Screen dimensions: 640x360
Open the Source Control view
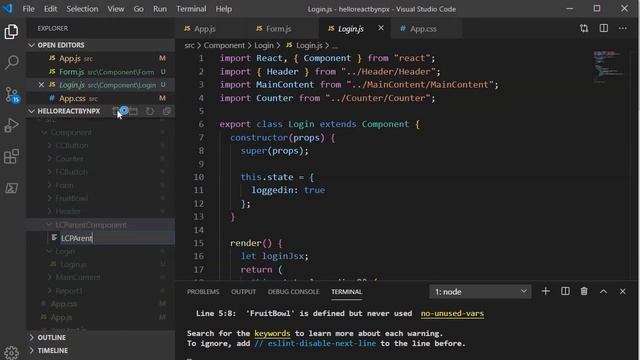11,94
